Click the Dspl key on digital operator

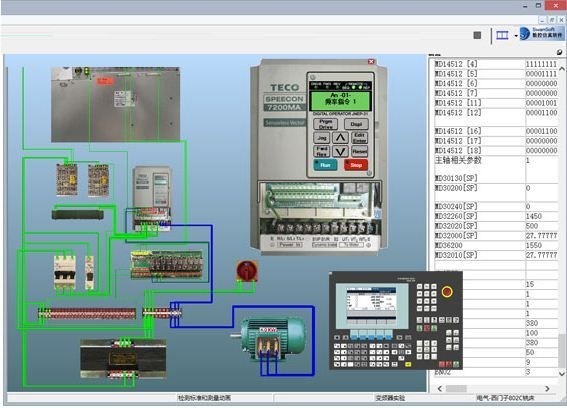tap(356, 124)
